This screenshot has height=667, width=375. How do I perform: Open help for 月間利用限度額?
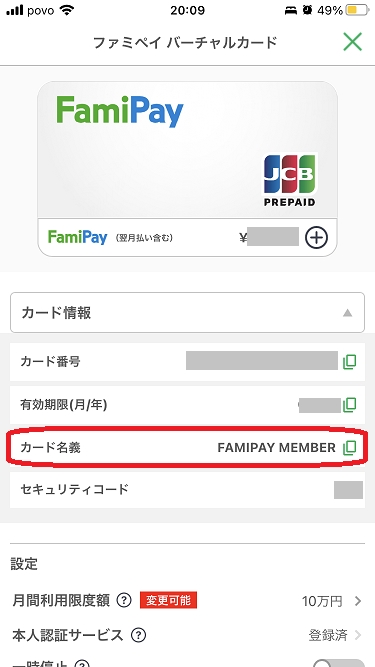tap(124, 601)
